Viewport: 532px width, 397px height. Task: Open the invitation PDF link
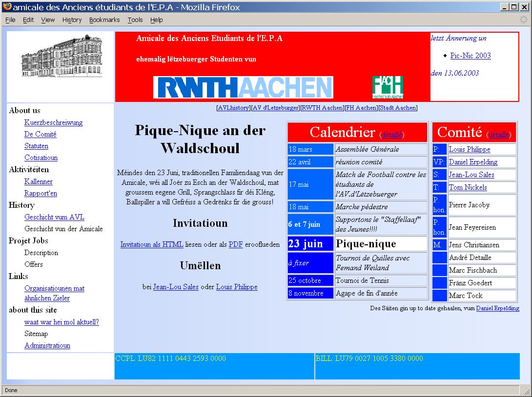236,244
